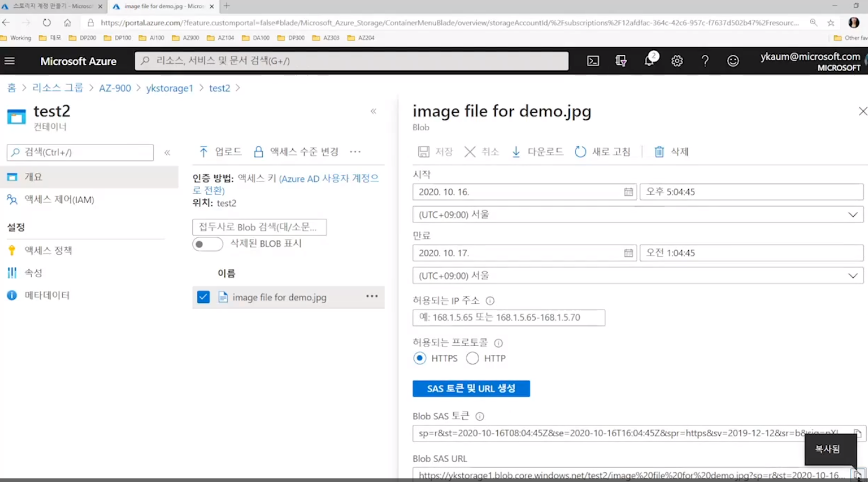This screenshot has width=868, height=482.
Task: Bookmark this page with the star icon
Action: 831,22
